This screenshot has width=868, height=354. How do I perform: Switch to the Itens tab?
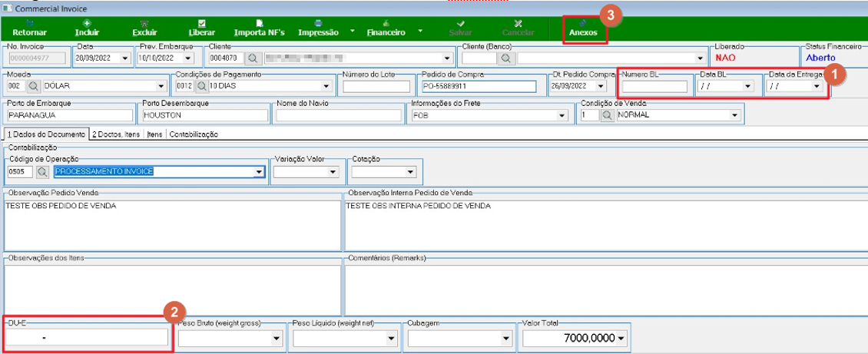point(155,134)
